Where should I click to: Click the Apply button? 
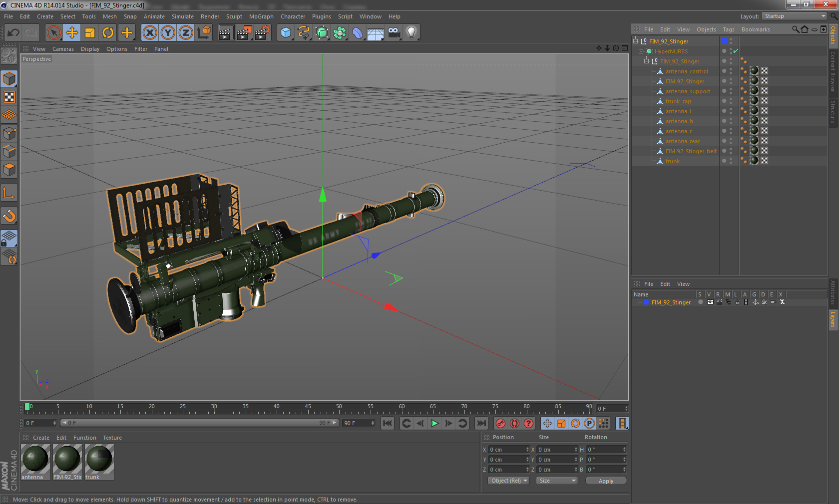606,481
